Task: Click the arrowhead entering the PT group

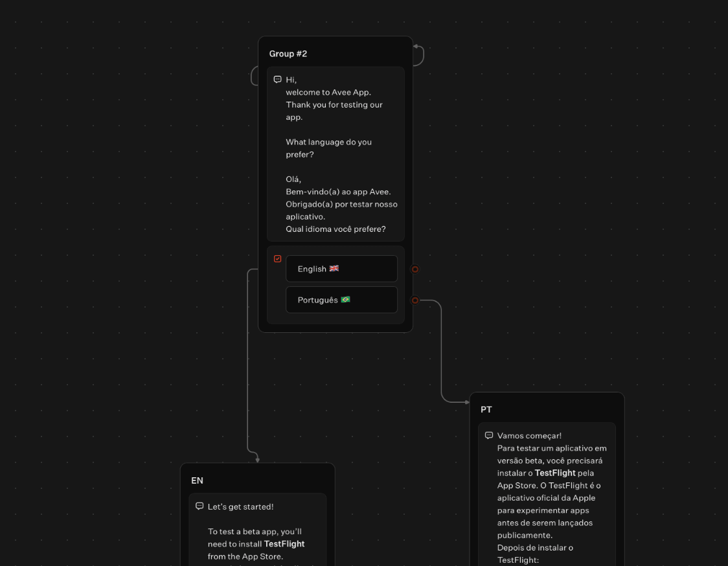Action: point(467,402)
